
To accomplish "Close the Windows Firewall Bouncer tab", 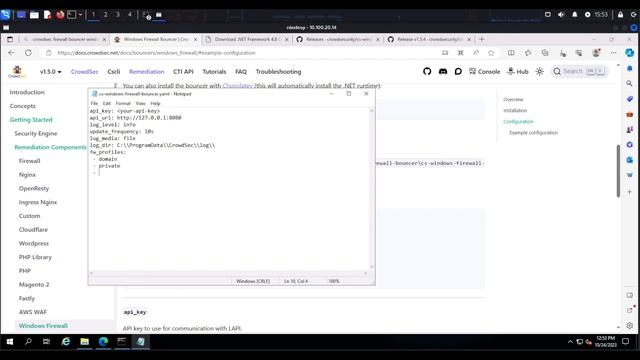I will pos(196,39).
